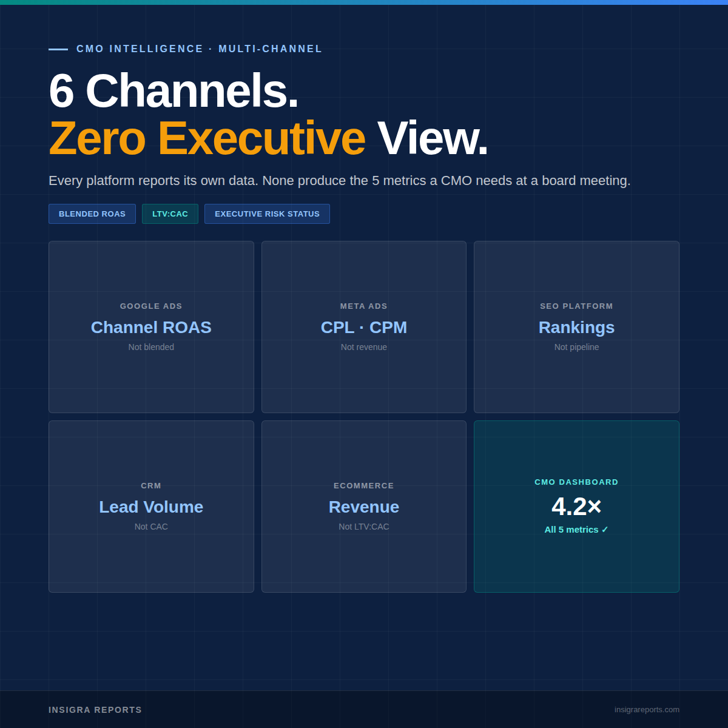Image resolution: width=728 pixels, height=728 pixels.
Task: Visit insigrareports.com in the footer
Action: tap(647, 709)
